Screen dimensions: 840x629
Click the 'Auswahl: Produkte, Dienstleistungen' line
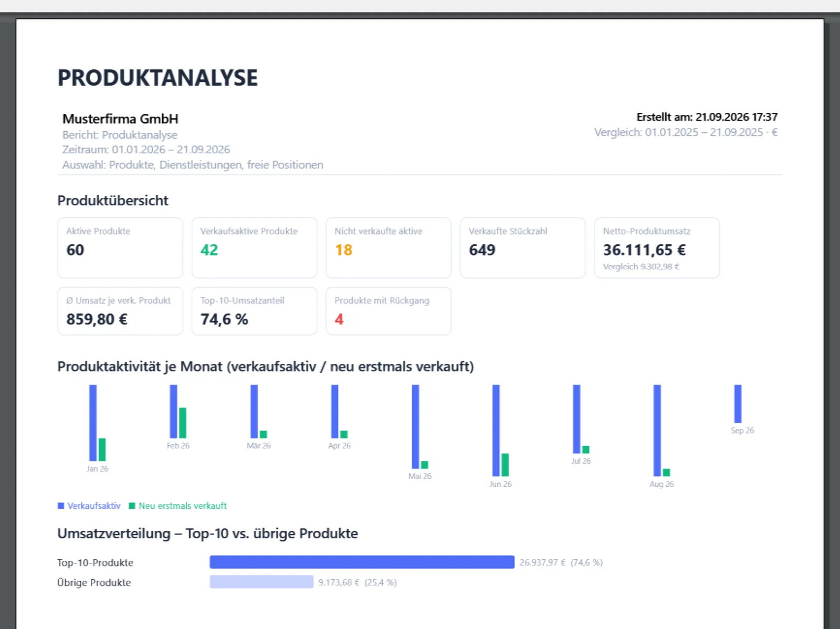click(x=193, y=165)
